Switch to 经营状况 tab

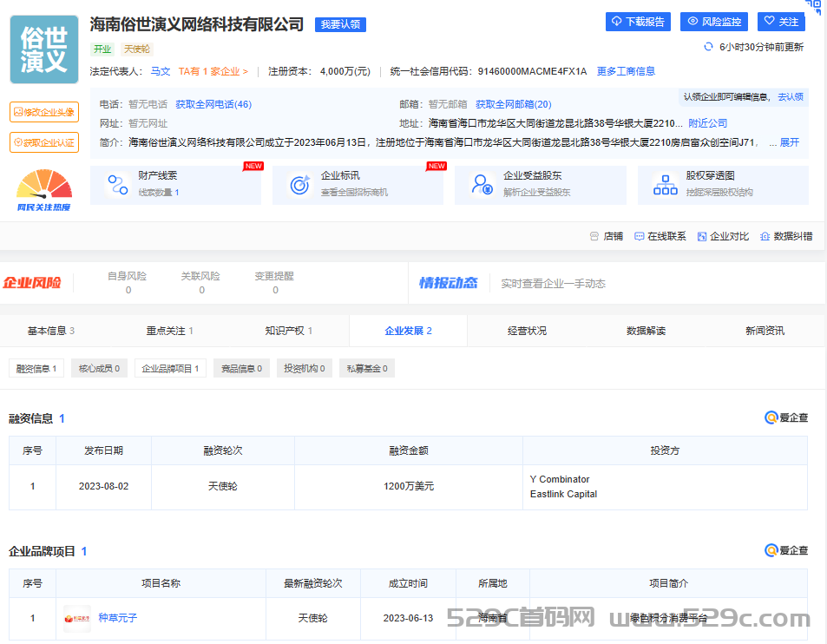pyautogui.click(x=527, y=331)
